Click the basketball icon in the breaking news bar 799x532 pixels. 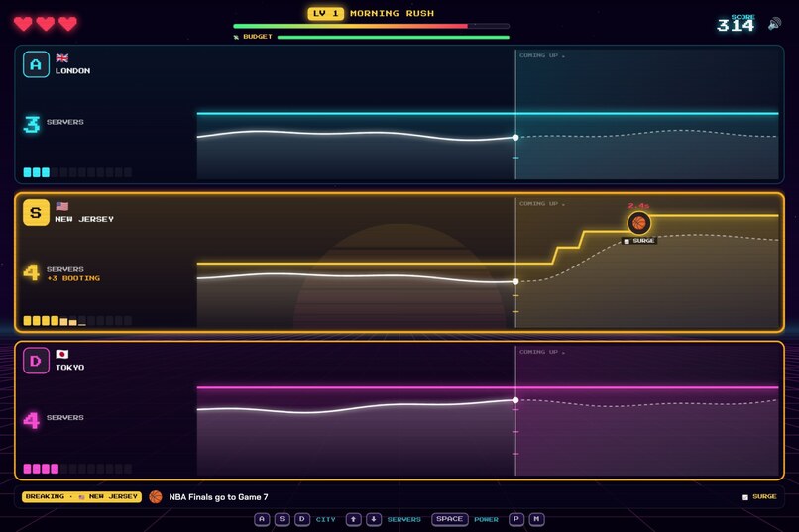156,497
